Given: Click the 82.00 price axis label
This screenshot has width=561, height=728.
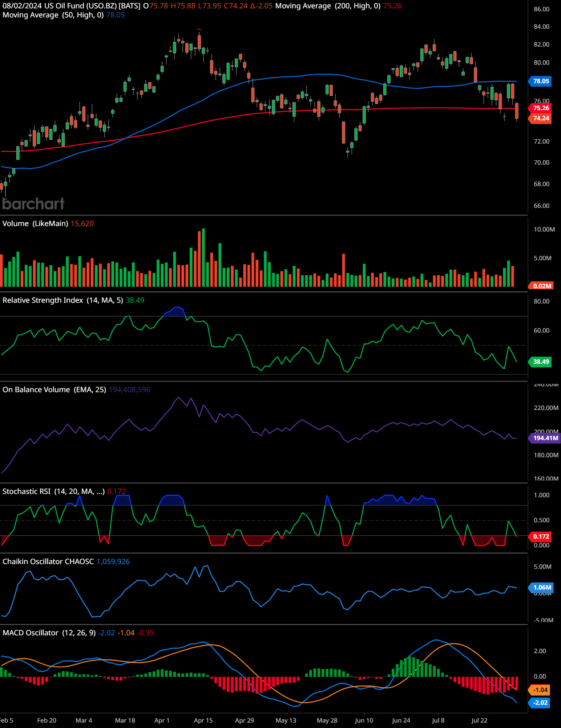Looking at the screenshot, I should click(x=541, y=44).
